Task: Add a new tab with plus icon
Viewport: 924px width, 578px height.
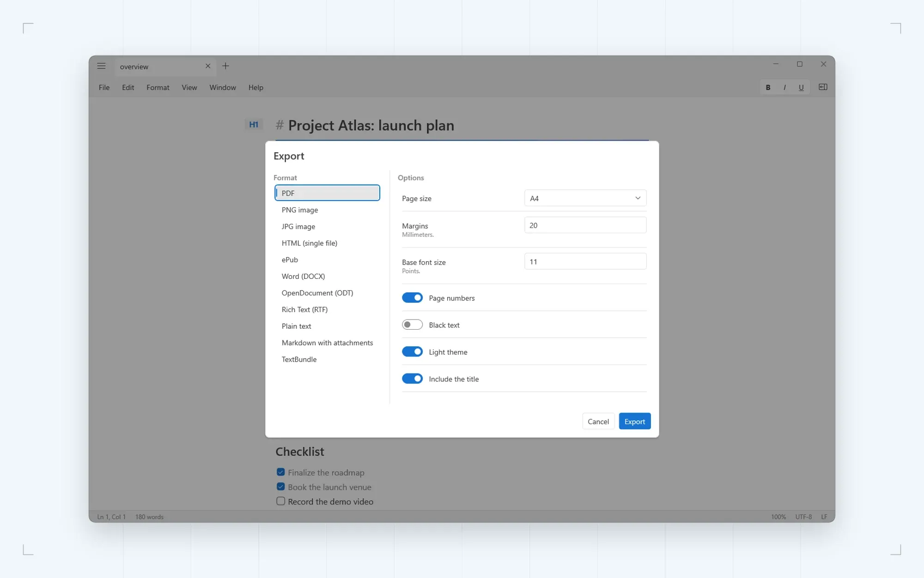Action: coord(225,66)
